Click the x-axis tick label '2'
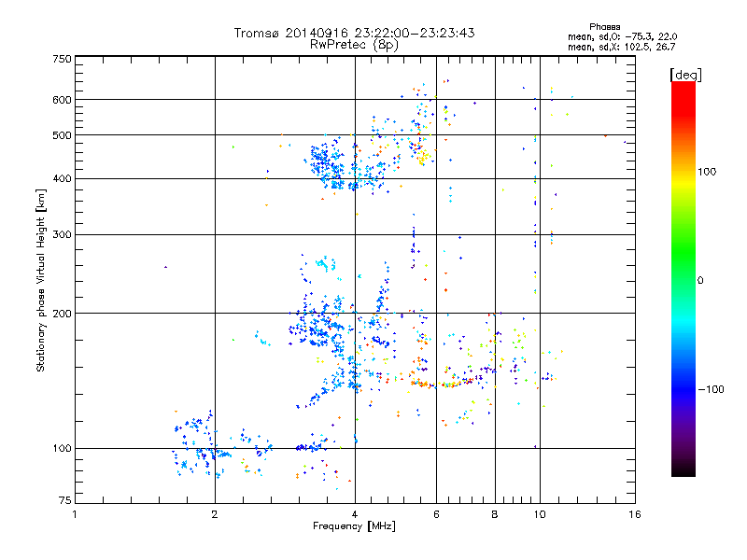 (215, 514)
